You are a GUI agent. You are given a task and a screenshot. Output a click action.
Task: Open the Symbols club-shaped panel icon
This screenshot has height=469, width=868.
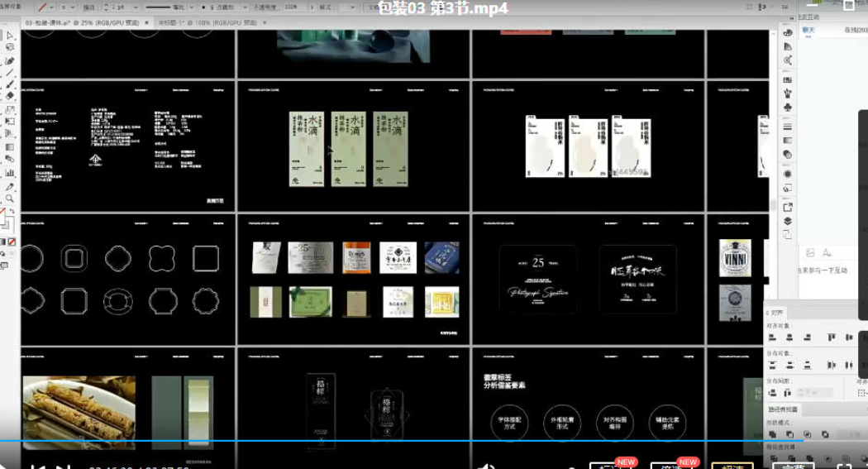pyautogui.click(x=788, y=108)
